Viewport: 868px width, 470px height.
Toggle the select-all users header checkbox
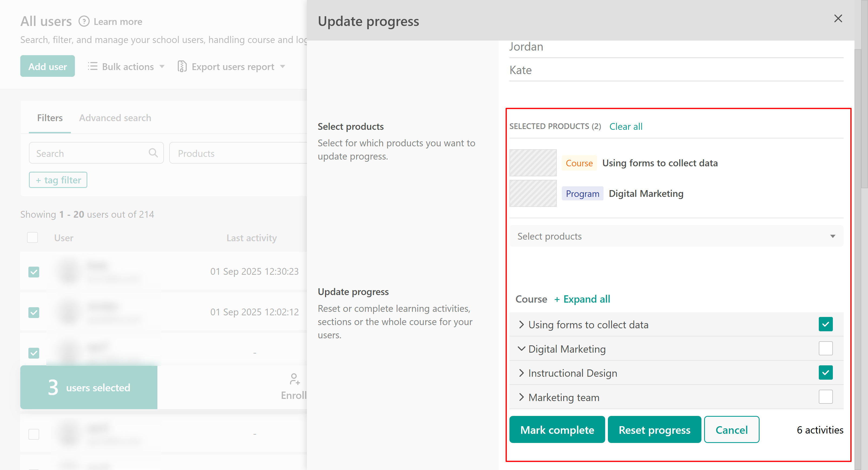(x=32, y=237)
